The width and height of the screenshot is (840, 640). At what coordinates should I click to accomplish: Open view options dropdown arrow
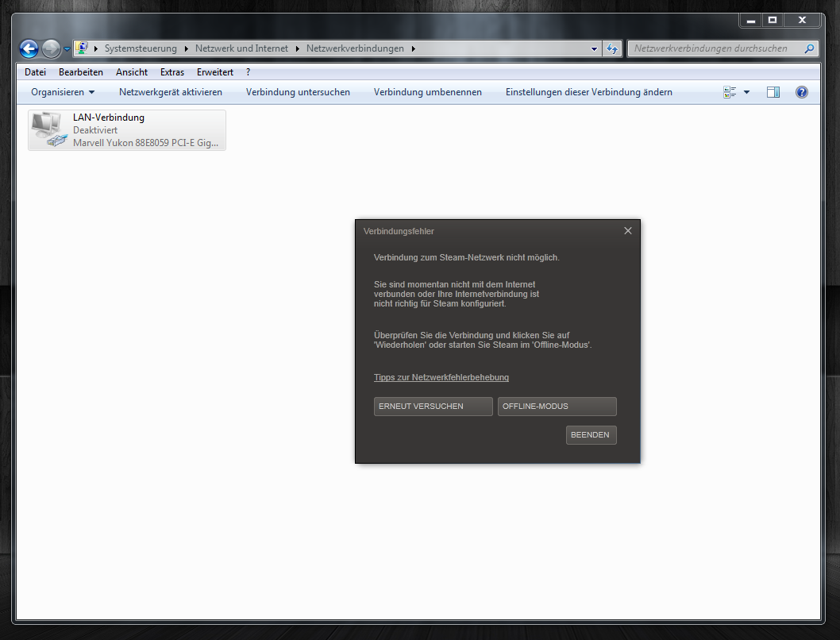pos(747,92)
